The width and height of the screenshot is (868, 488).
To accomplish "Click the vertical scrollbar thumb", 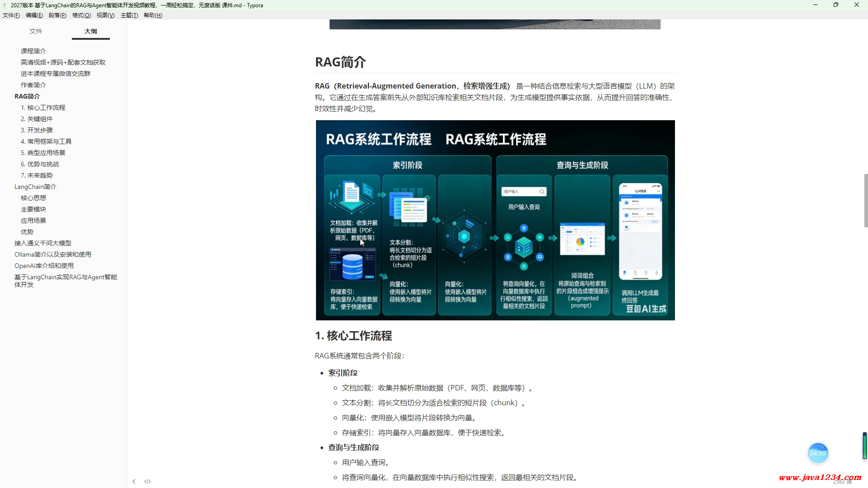I will [866, 200].
